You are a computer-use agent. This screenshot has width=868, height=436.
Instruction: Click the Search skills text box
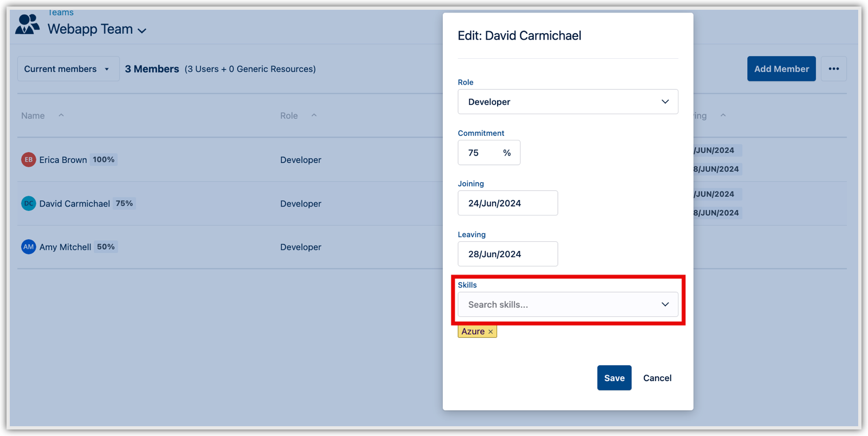pyautogui.click(x=555, y=304)
